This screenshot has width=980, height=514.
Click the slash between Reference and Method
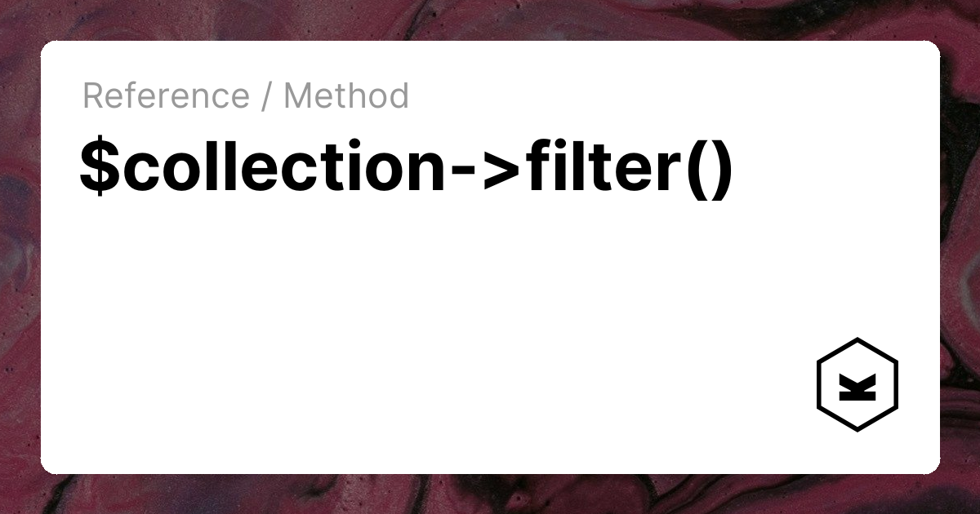(x=266, y=96)
